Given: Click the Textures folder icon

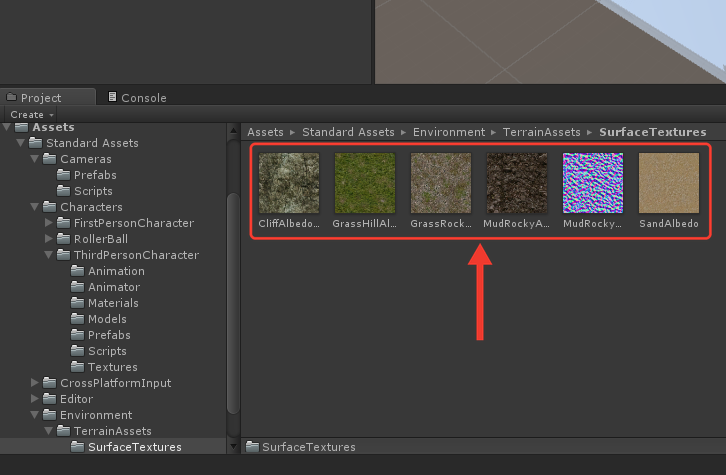Looking at the screenshot, I should point(77,367).
